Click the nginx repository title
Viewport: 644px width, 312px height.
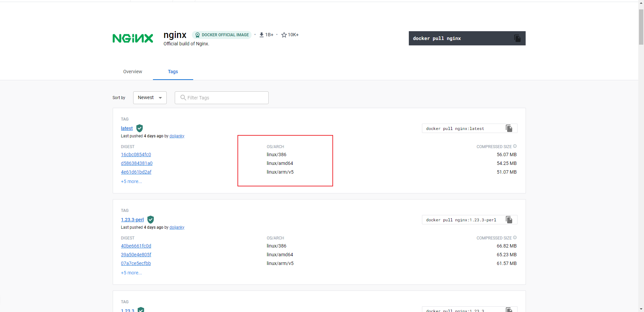pyautogui.click(x=175, y=35)
